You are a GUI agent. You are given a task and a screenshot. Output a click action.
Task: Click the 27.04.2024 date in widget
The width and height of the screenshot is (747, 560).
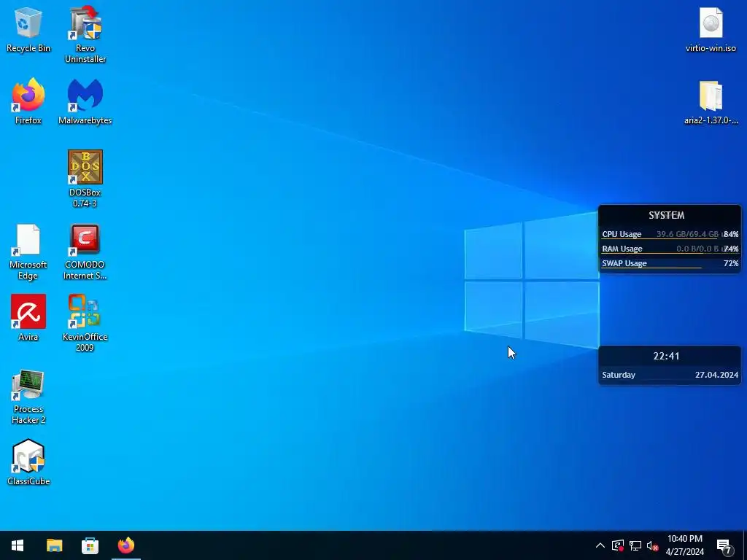click(716, 375)
